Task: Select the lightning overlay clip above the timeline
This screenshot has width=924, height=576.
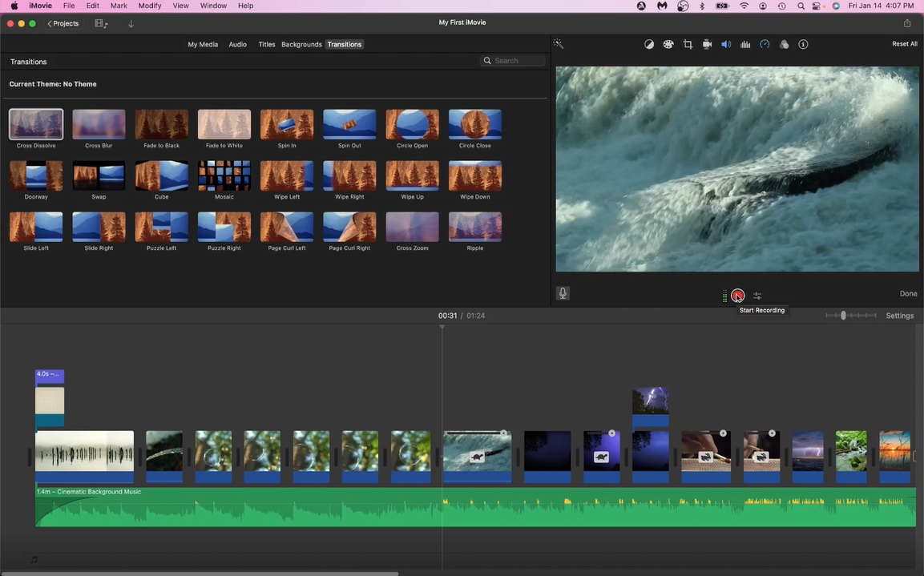Action: coord(651,406)
